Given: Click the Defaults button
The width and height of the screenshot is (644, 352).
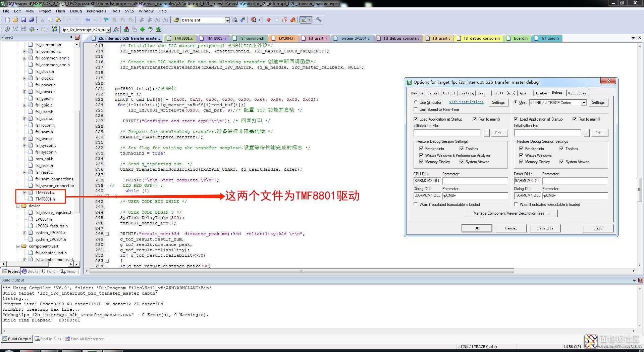Looking at the screenshot, I should coord(545,228).
